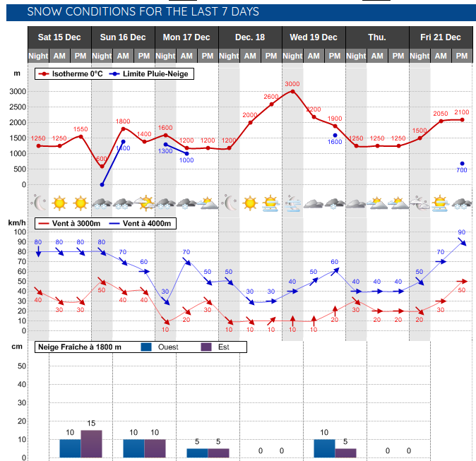Click the Sun 16 Dec column header
Screen dimensions: 476x461
[123, 37]
